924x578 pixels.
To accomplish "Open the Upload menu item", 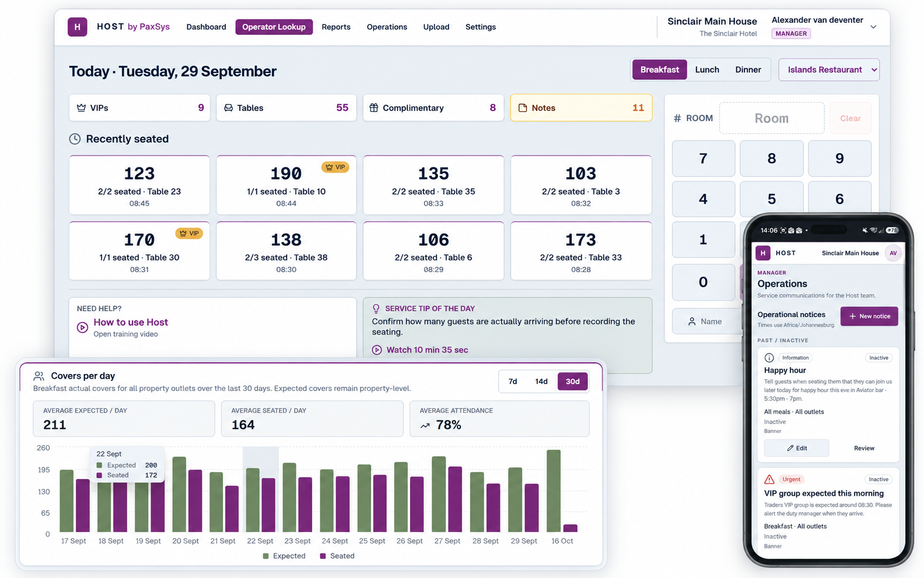I will pos(436,27).
